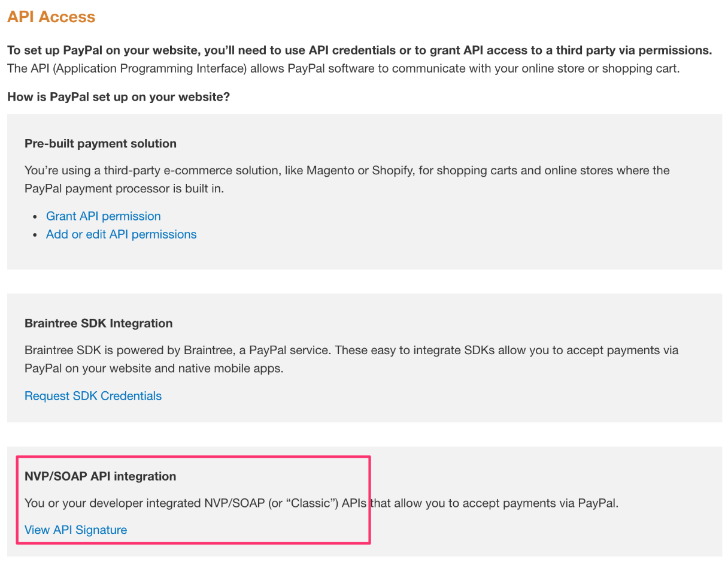Open Request SDK Credentials link

(93, 396)
